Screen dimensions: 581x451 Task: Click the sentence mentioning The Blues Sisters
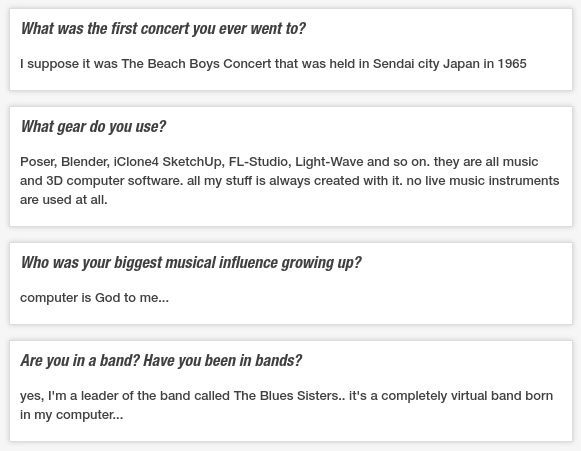pos(286,396)
